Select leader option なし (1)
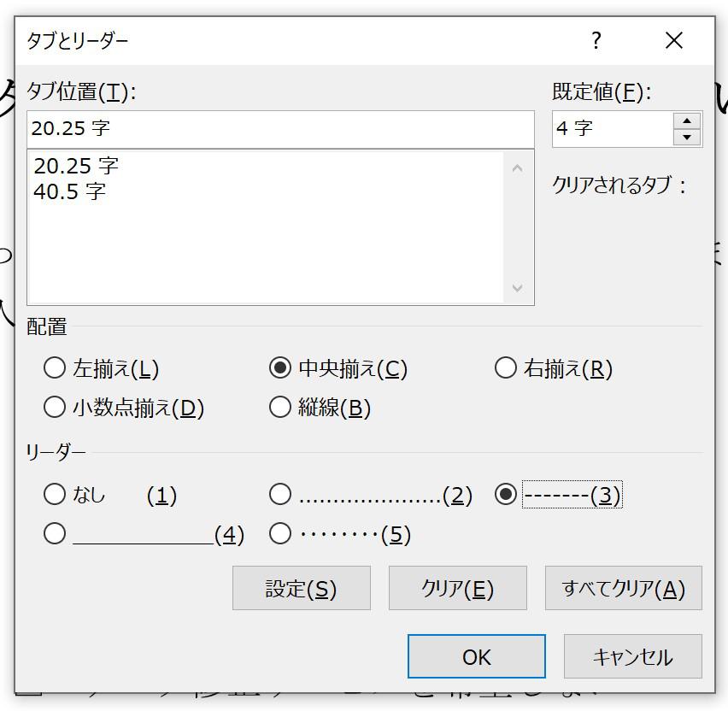 55,495
